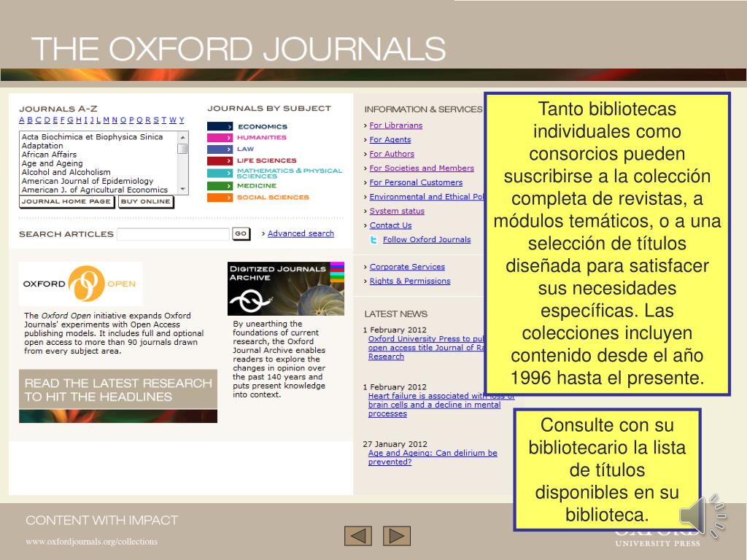Click the Buy Online button

[146, 201]
